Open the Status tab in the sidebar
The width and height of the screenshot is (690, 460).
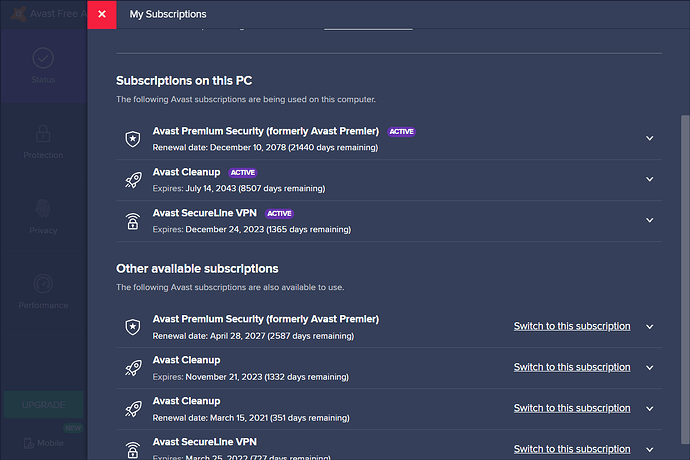click(43, 66)
